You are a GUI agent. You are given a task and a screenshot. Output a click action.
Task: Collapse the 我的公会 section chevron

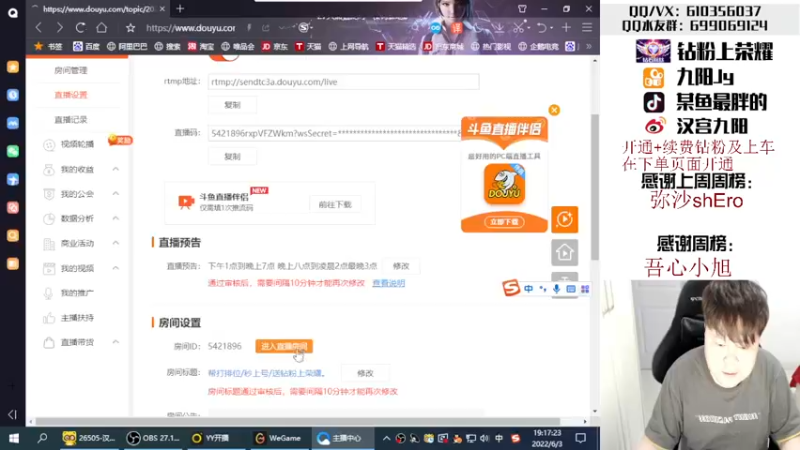116,193
